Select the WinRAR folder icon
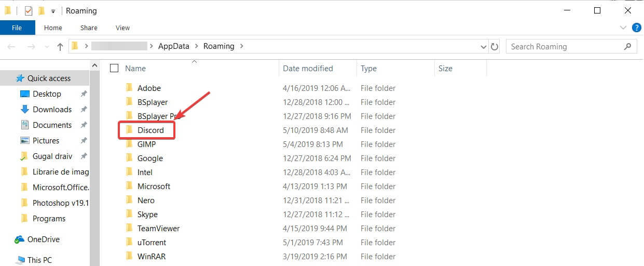Screen dimensions: 644x266 (x=129, y=256)
